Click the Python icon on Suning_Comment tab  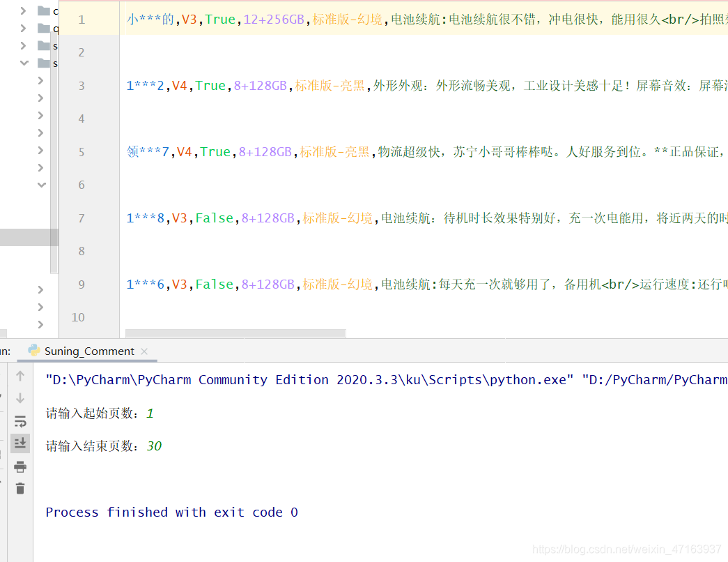click(x=33, y=351)
